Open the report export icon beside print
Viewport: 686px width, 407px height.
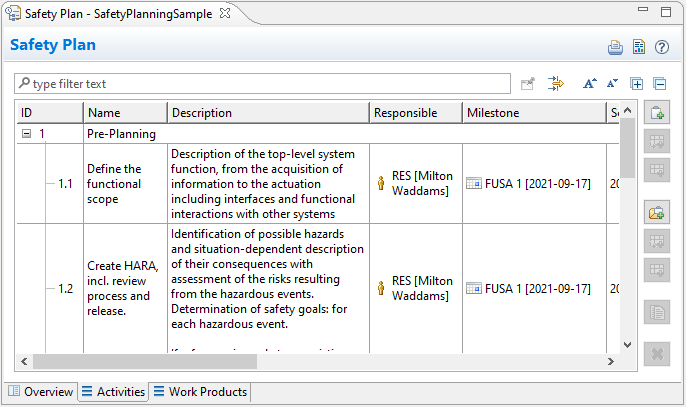coord(639,47)
